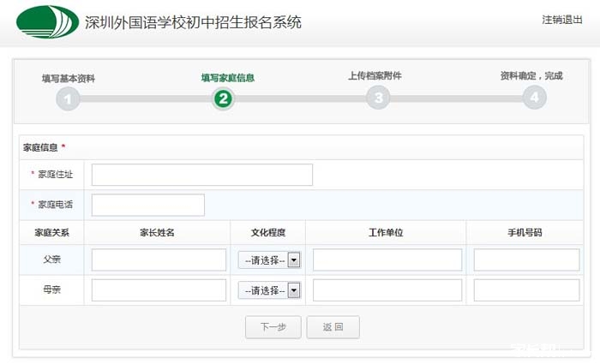
Task: Select 母亲 工作单位 input field
Action: 387,290
